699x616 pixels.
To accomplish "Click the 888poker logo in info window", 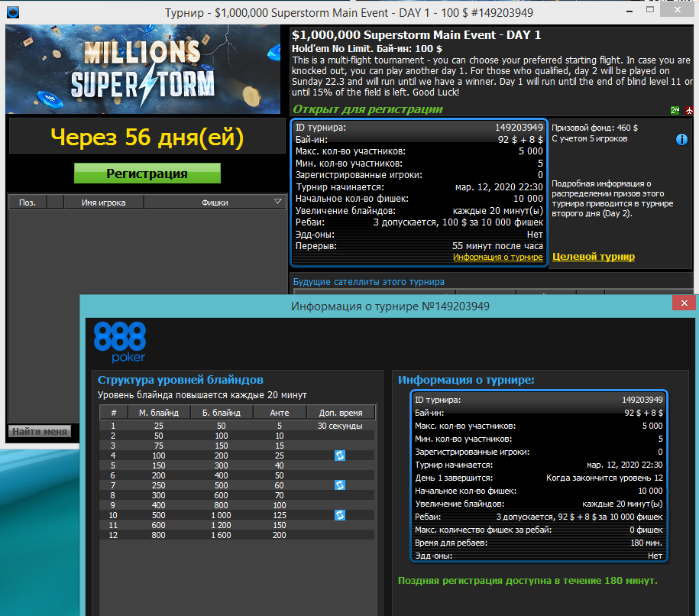I will tap(119, 341).
